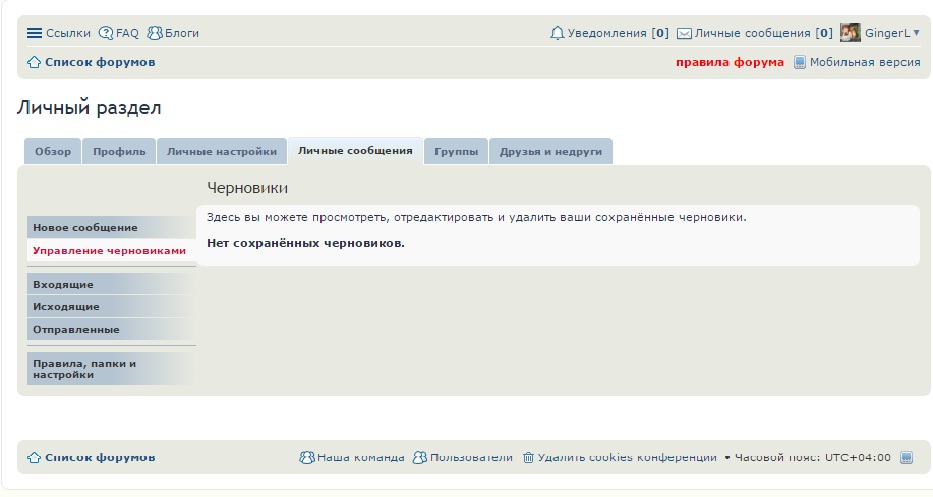Open Блоги via its people icon
The image size is (933, 497).
[x=155, y=33]
